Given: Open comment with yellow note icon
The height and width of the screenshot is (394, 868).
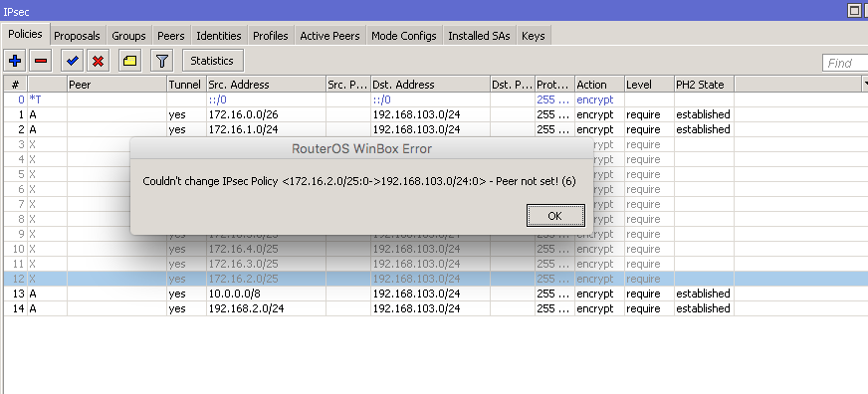Looking at the screenshot, I should tap(130, 61).
